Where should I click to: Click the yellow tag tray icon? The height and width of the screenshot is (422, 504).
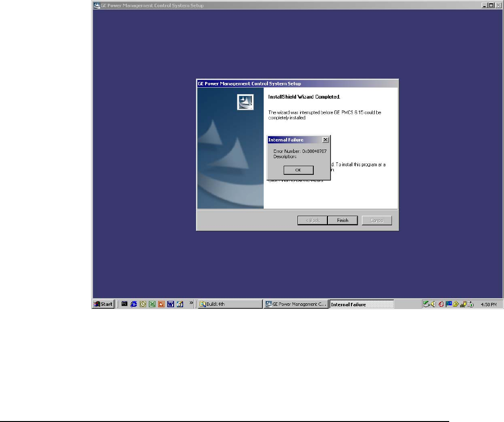coord(456,304)
